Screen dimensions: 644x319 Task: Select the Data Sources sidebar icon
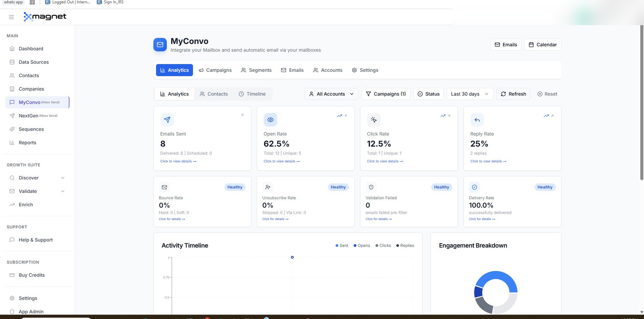(x=12, y=62)
